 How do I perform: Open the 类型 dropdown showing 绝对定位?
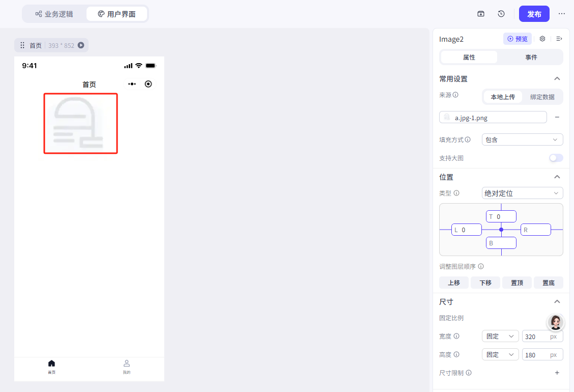[522, 193]
